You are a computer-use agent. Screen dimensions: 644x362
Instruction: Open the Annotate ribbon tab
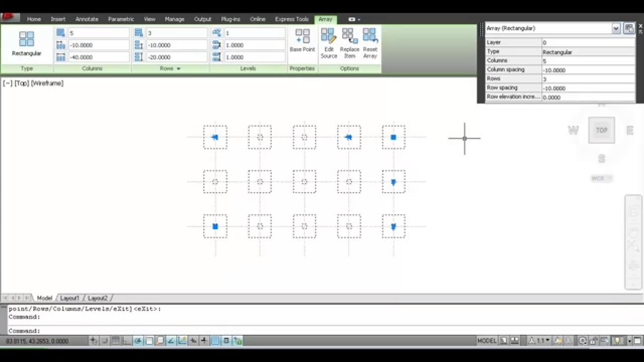pyautogui.click(x=87, y=19)
